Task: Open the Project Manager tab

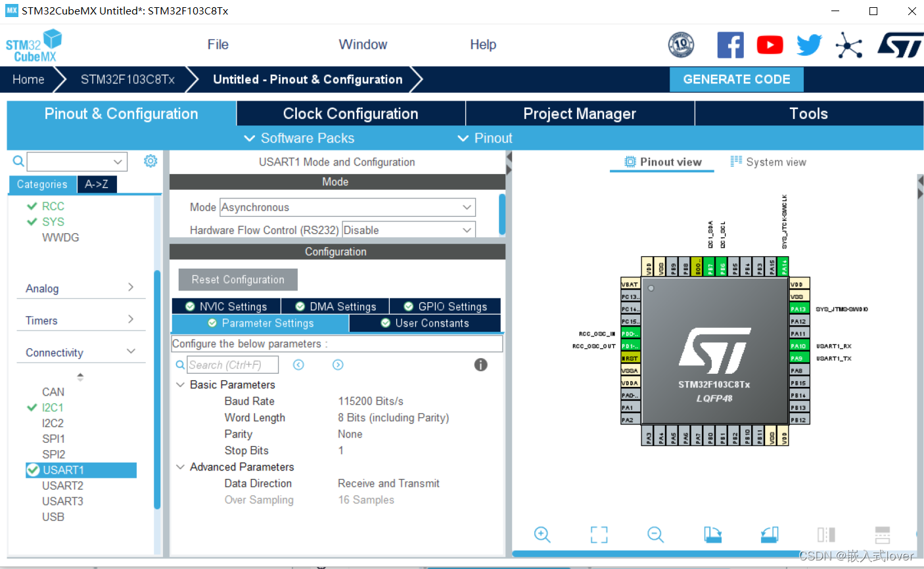Action: coord(579,113)
